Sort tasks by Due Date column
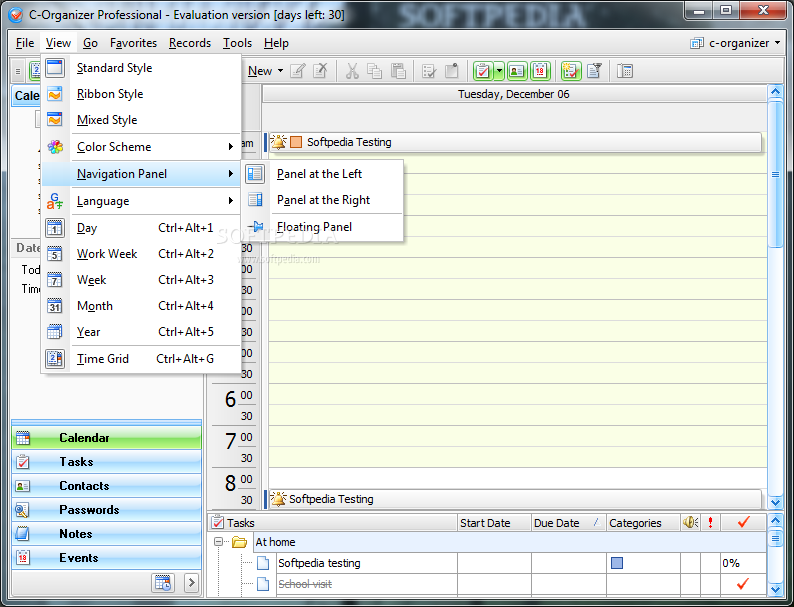The width and height of the screenshot is (794, 607). 568,523
